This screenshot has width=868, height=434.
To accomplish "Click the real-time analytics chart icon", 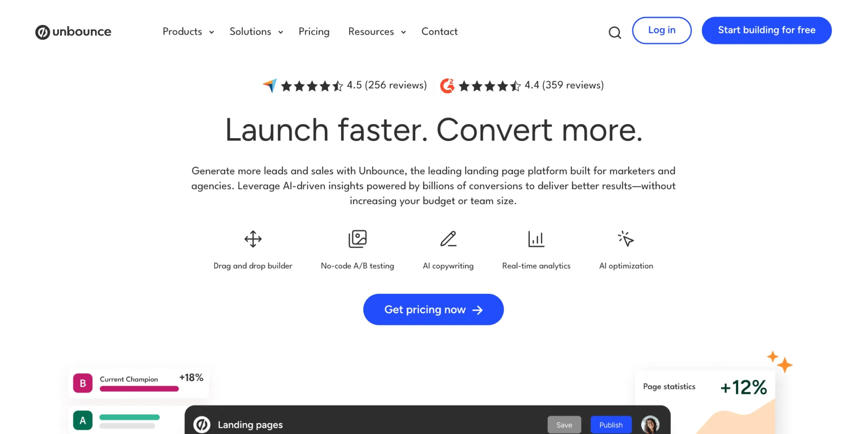I will click(x=536, y=239).
